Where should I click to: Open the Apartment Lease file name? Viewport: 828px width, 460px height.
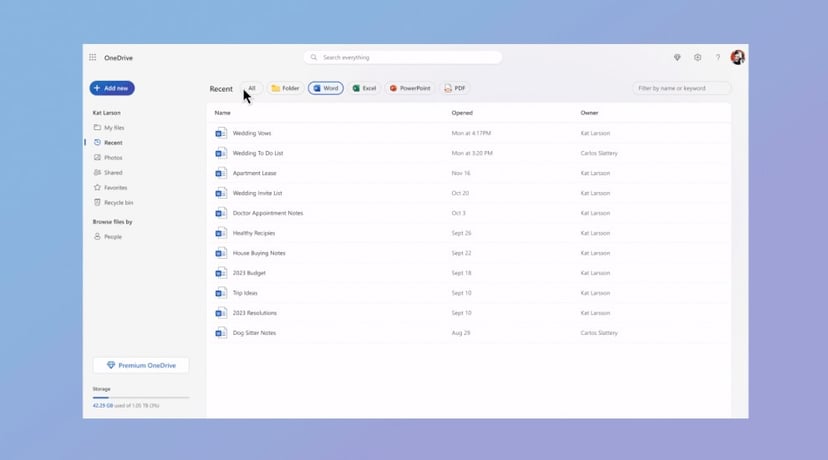pos(255,173)
